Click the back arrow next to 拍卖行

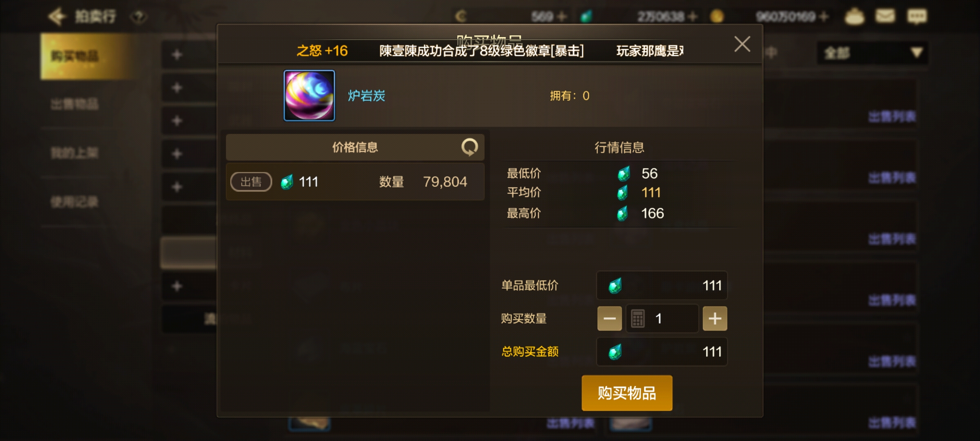pyautogui.click(x=57, y=16)
